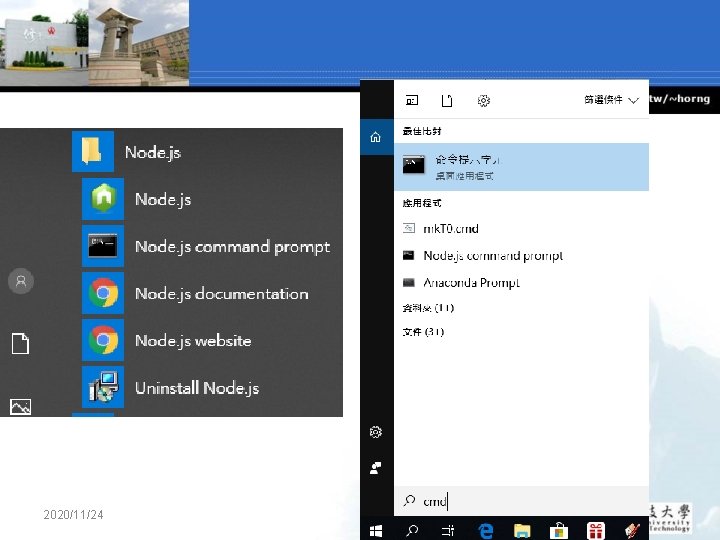Click the campus gate photo thumbnail
This screenshot has width=720, height=540.
pos(44,43)
